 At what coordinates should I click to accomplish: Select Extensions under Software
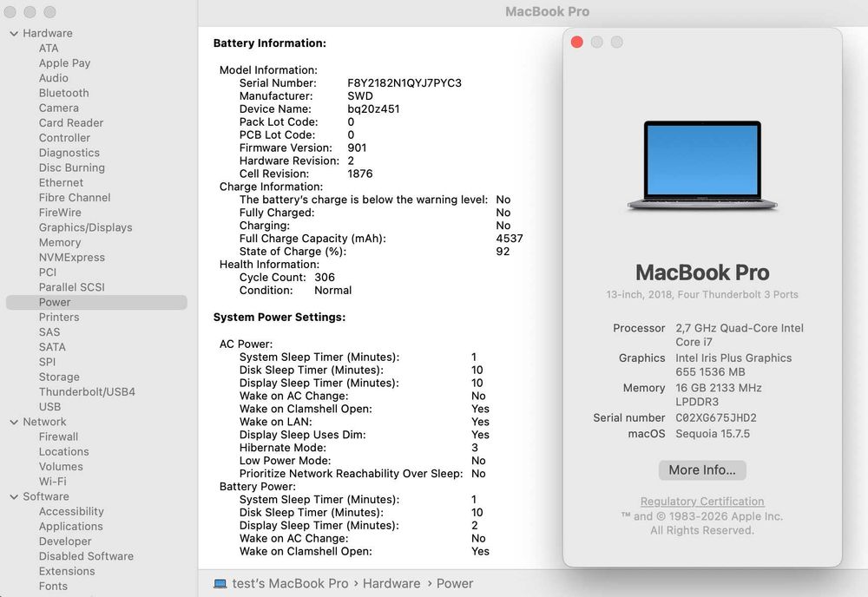point(67,571)
